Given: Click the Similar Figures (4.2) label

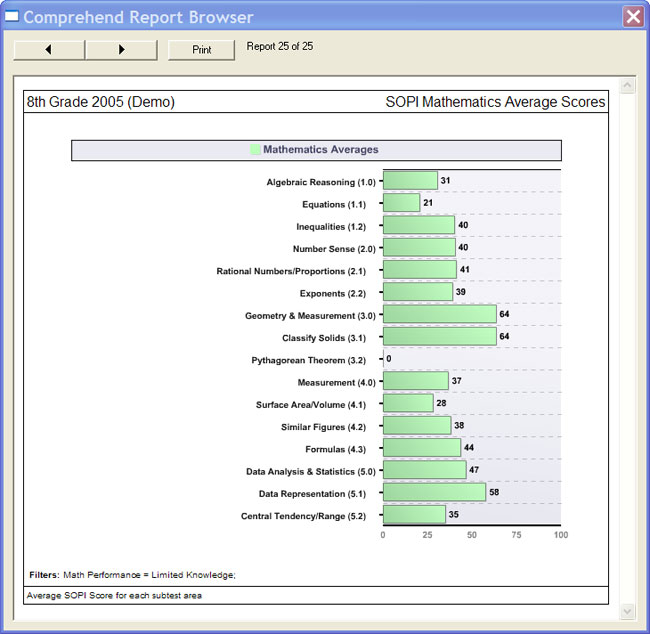Looking at the screenshot, I should point(323,427).
